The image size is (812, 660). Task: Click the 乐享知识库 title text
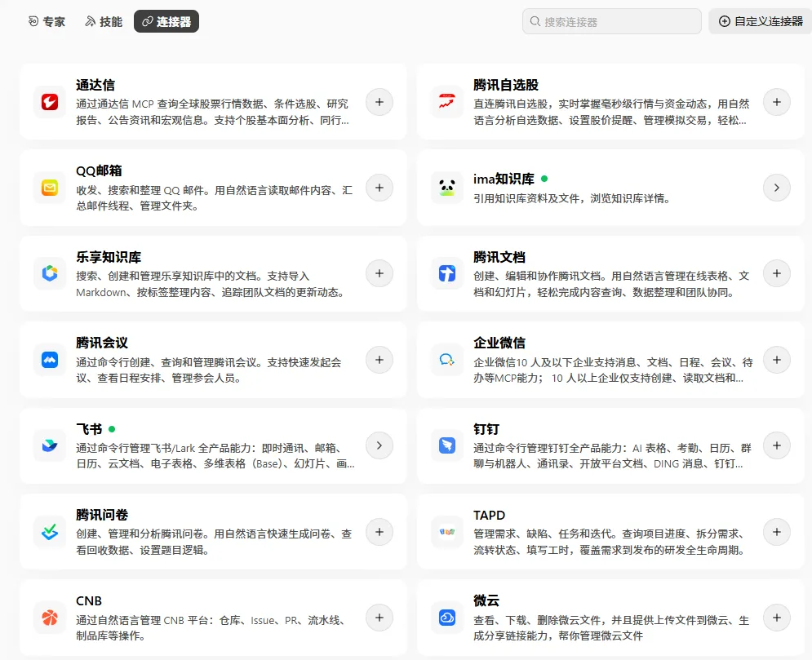(x=109, y=257)
